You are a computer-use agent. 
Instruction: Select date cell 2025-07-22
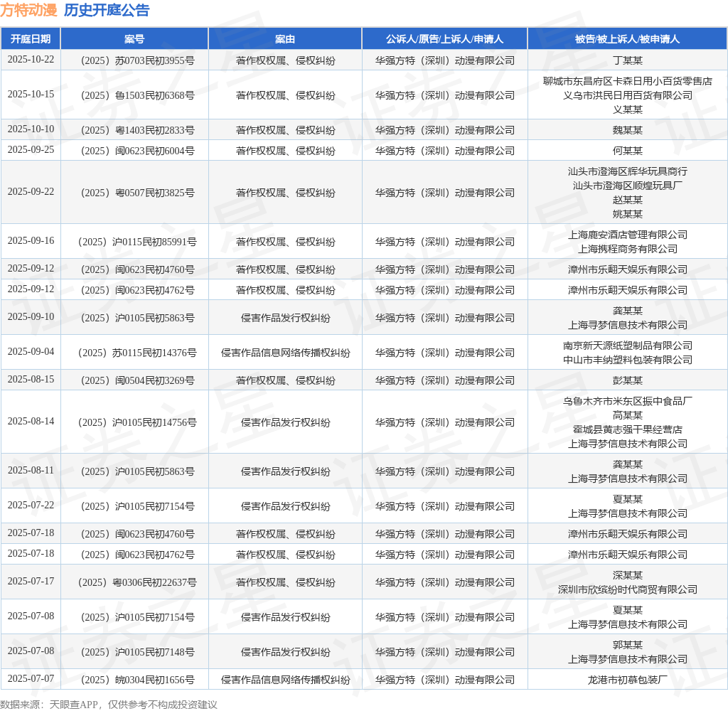(31, 506)
